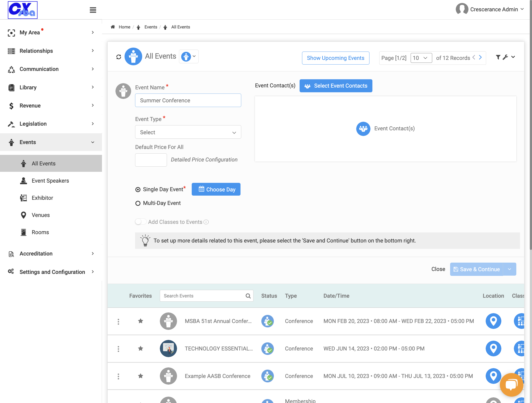Open location pin for TECHNOLOGY ESSENTIALS row
The width and height of the screenshot is (532, 403).
tap(493, 349)
